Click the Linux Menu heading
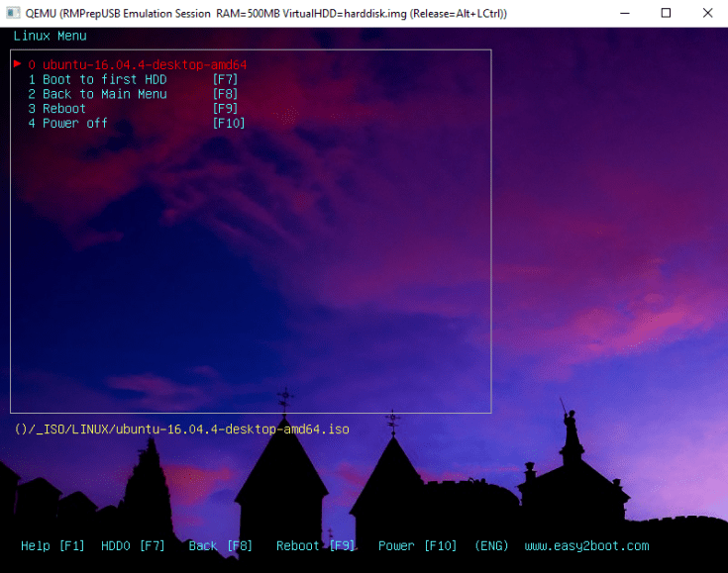Viewport: 728px width, 573px height. [x=50, y=36]
